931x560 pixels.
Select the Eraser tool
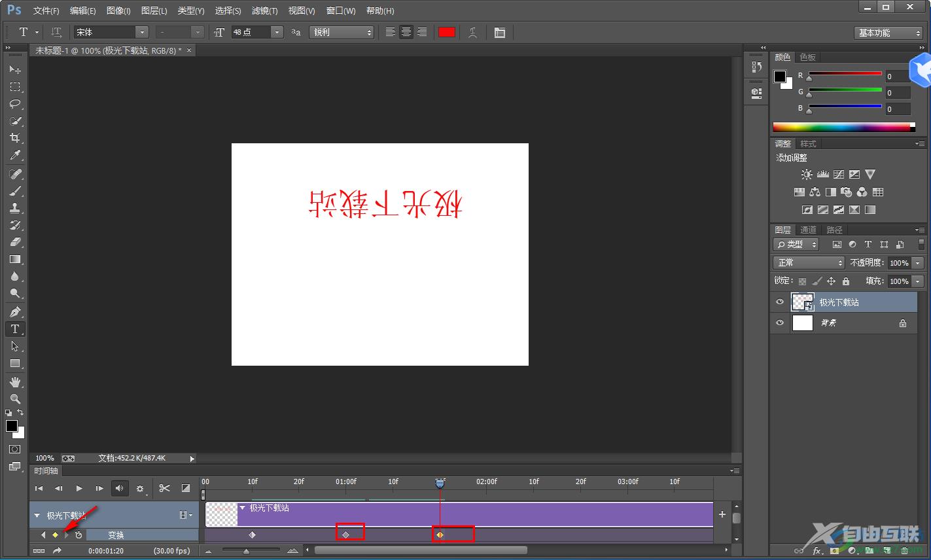click(15, 242)
